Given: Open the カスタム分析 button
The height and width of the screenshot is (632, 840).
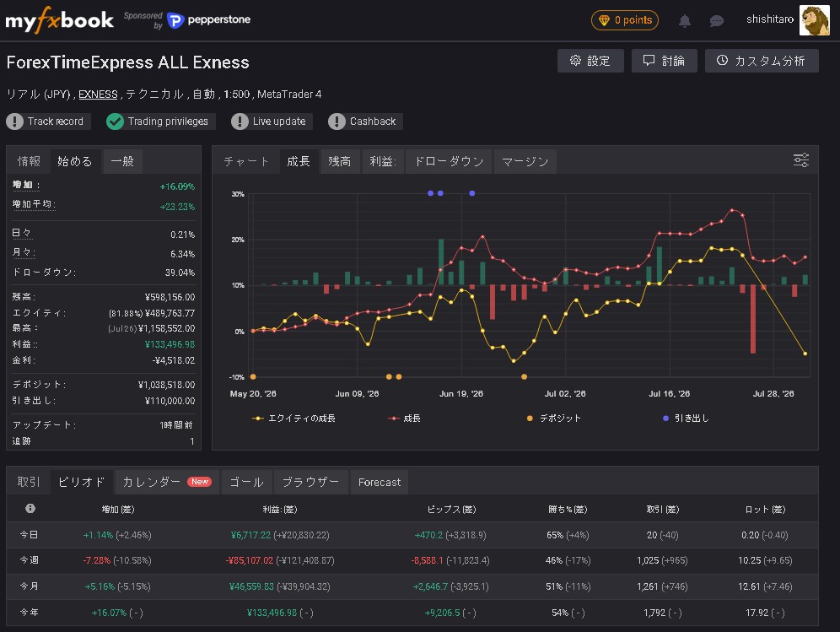Looking at the screenshot, I should click(762, 61).
